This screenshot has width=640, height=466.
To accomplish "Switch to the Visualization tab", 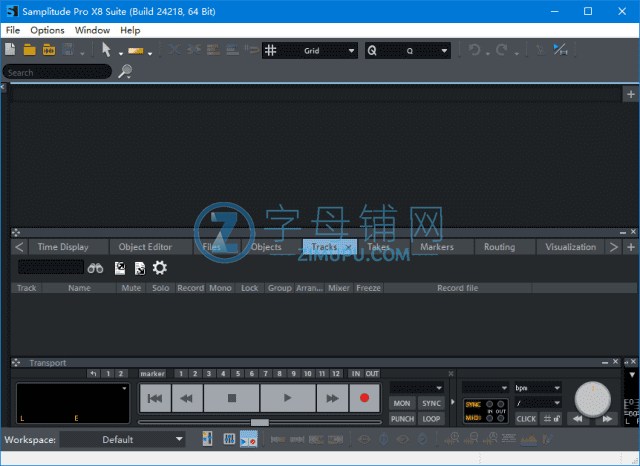I will click(x=571, y=247).
